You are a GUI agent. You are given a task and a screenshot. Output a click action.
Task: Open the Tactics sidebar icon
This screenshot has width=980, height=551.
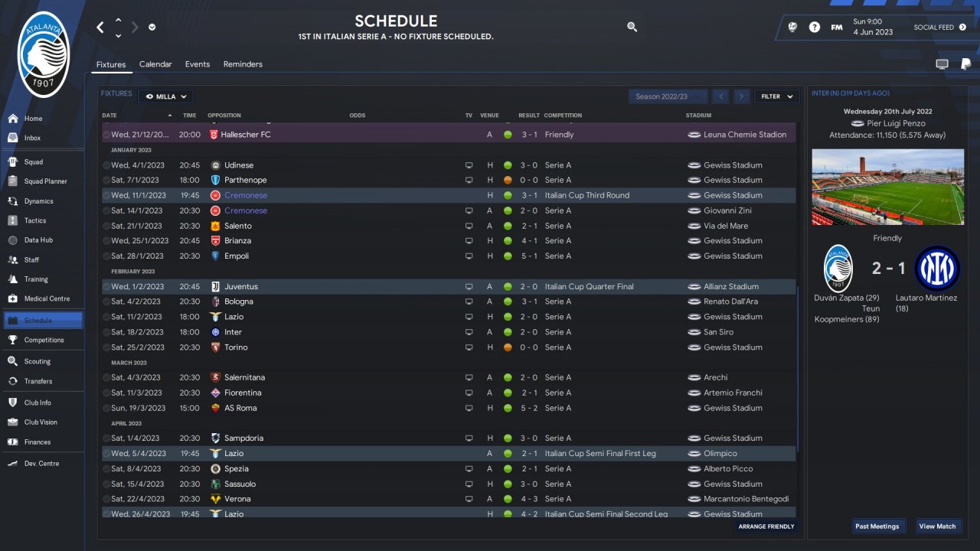click(13, 220)
